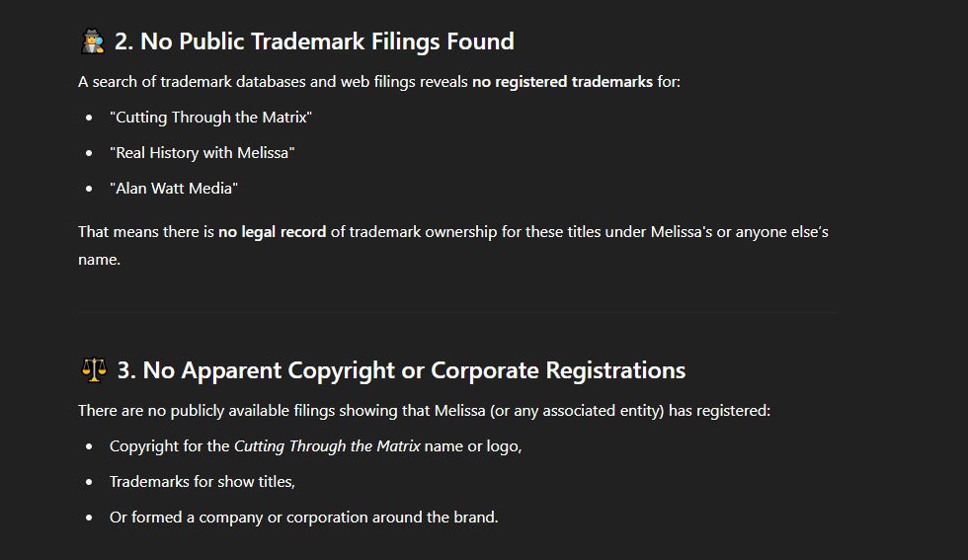Click the horizontal divider between sections
Image resolution: width=968 pixels, height=560 pixels.
457,313
